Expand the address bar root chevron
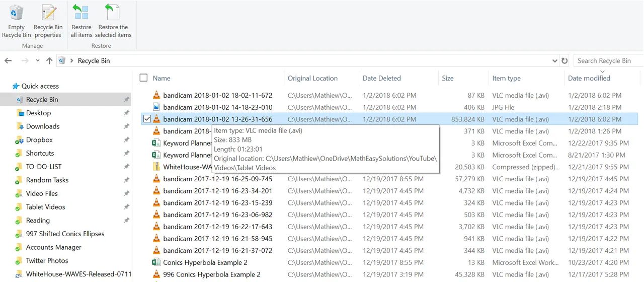Screen dimensions: 644x282 click(72, 60)
